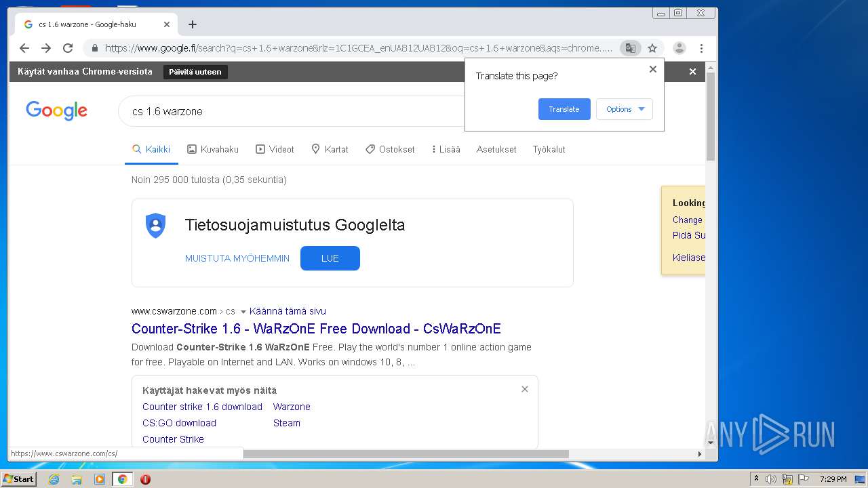Screen dimensions: 868x488
Task: Click www.cswarzone.com breadcrumb text
Action: click(174, 311)
